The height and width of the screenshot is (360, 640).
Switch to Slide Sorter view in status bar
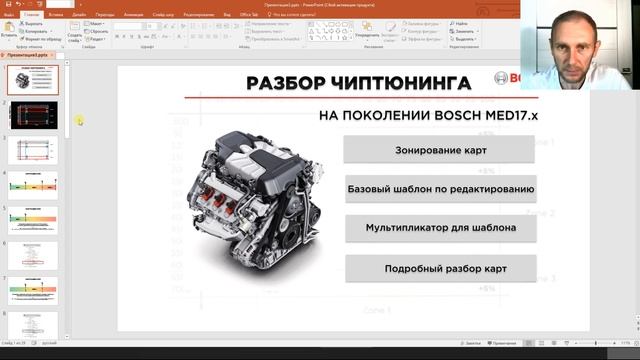tap(541, 343)
